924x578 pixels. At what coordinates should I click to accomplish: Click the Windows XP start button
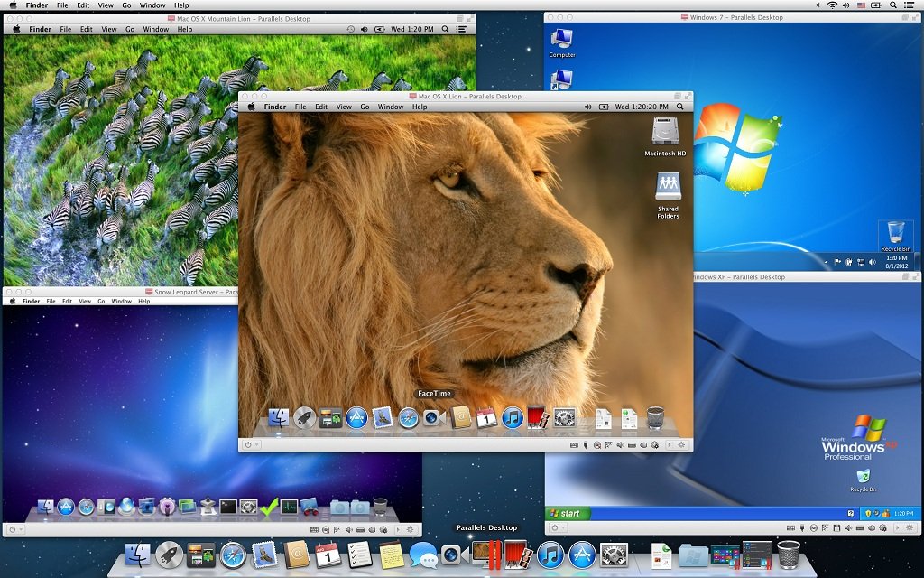click(568, 513)
